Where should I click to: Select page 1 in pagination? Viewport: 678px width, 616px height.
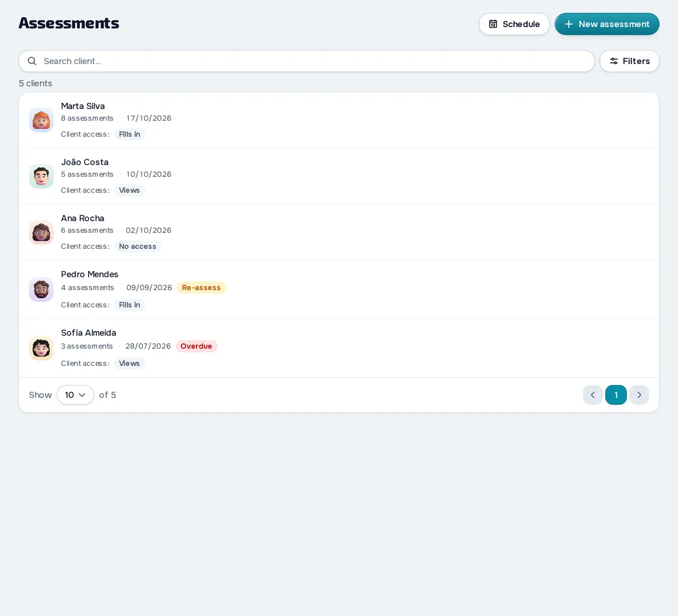(616, 395)
